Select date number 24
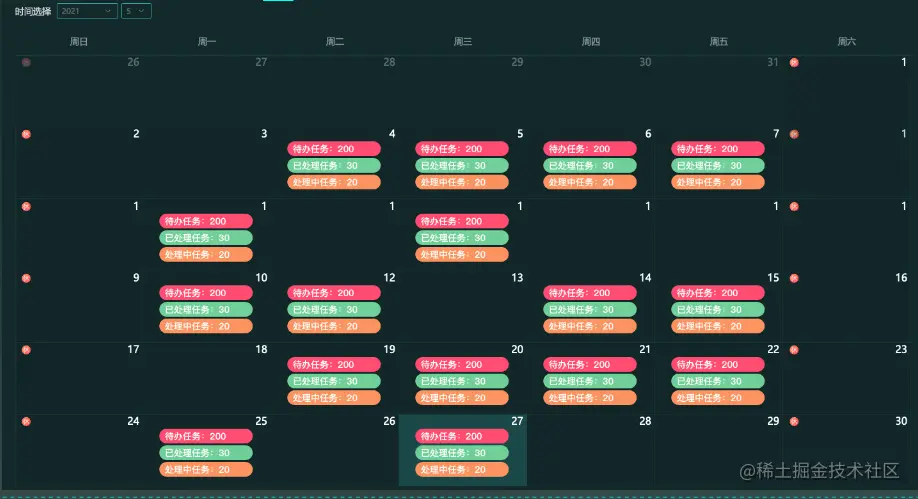This screenshot has width=918, height=499. point(133,421)
